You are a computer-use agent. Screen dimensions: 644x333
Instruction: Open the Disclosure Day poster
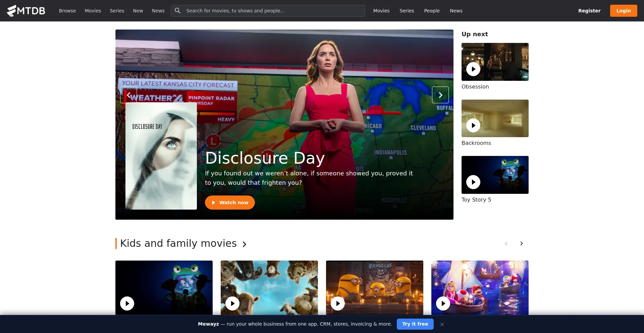click(161, 156)
